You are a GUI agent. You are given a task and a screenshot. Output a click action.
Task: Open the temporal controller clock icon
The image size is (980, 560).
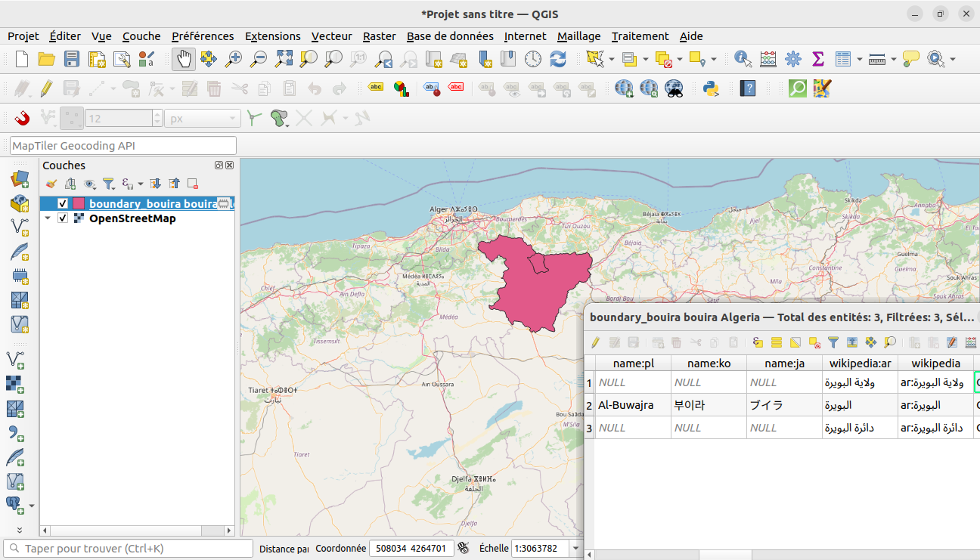coord(533,59)
